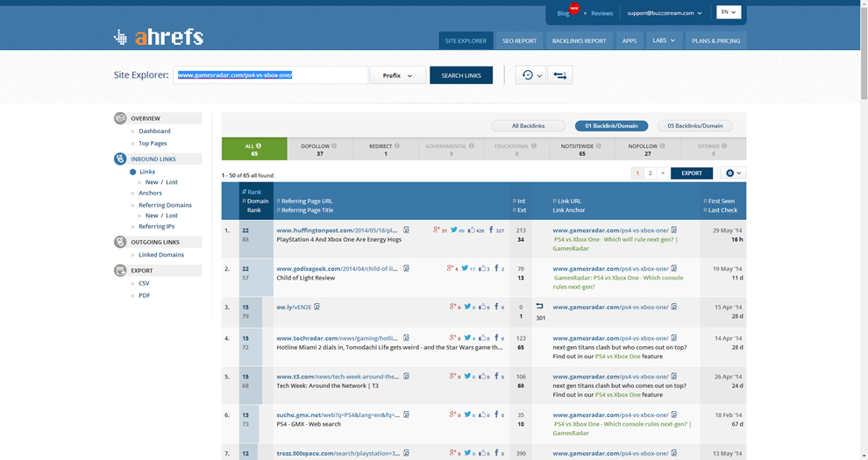868x460 pixels.
Task: Open the PLANS & PRICING tab
Action: click(x=715, y=41)
